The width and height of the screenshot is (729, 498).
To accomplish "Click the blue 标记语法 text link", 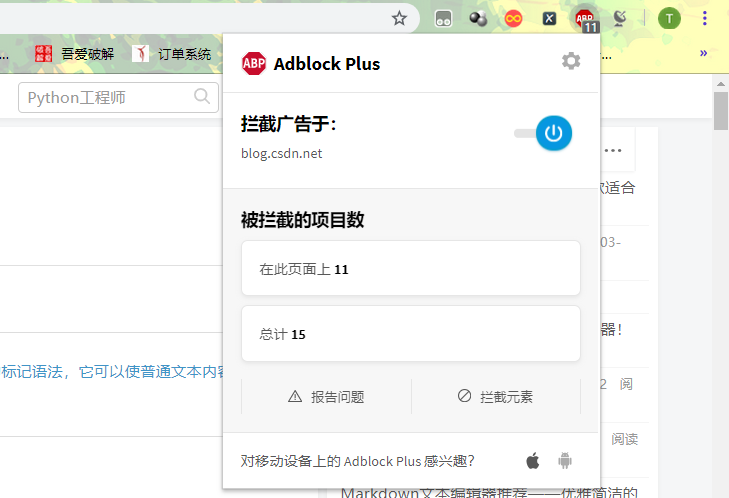I will pyautogui.click(x=112, y=372).
